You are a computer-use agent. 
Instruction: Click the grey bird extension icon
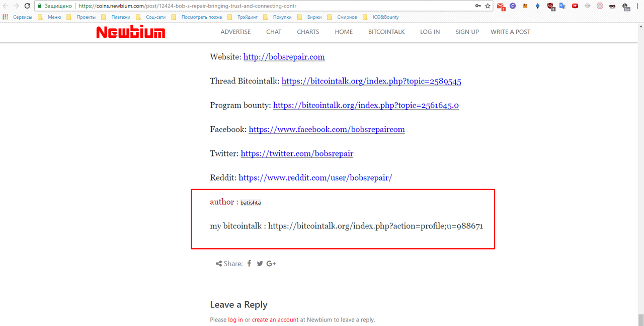coord(587,6)
